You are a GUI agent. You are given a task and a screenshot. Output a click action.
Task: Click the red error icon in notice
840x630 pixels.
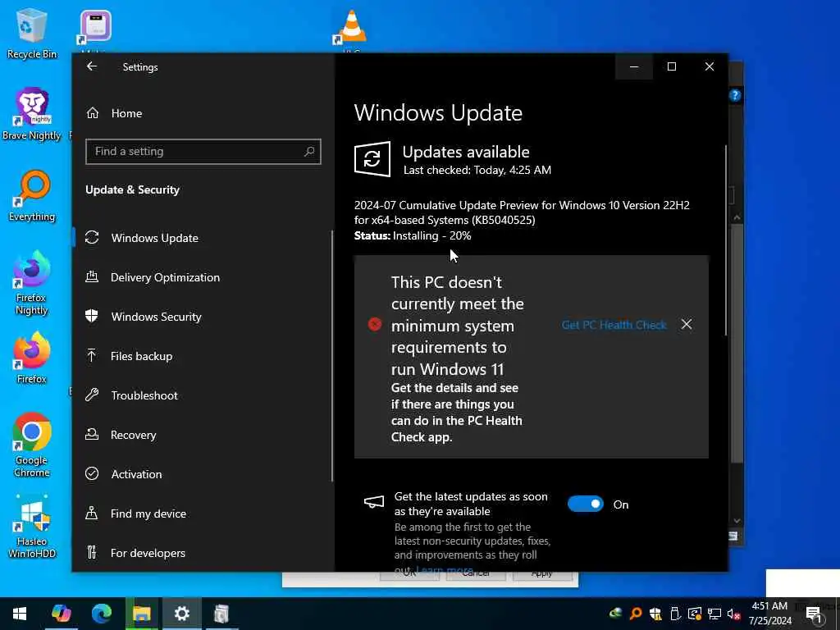375,324
